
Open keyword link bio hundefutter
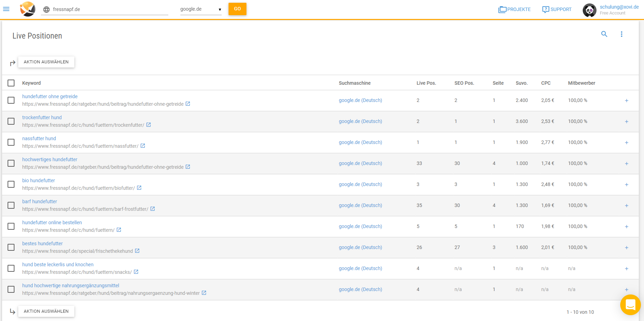pos(39,180)
